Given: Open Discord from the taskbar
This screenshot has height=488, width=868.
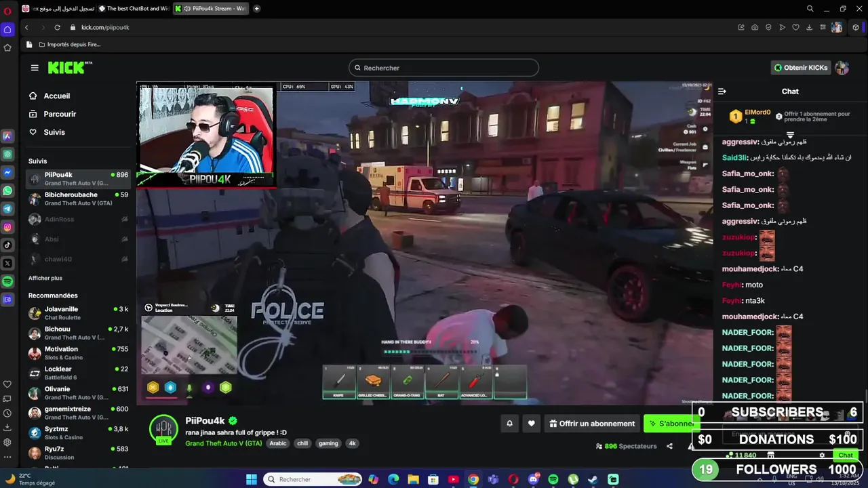Looking at the screenshot, I should 534,479.
